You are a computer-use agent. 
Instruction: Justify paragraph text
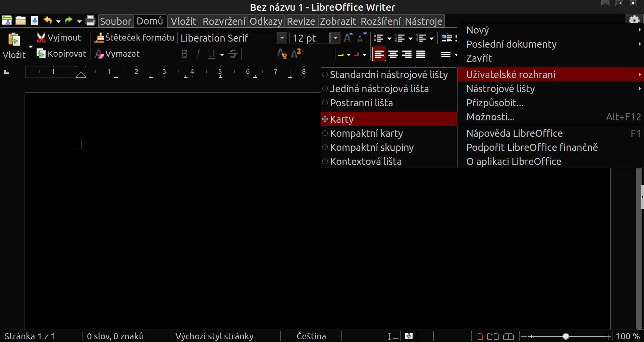coord(421,54)
